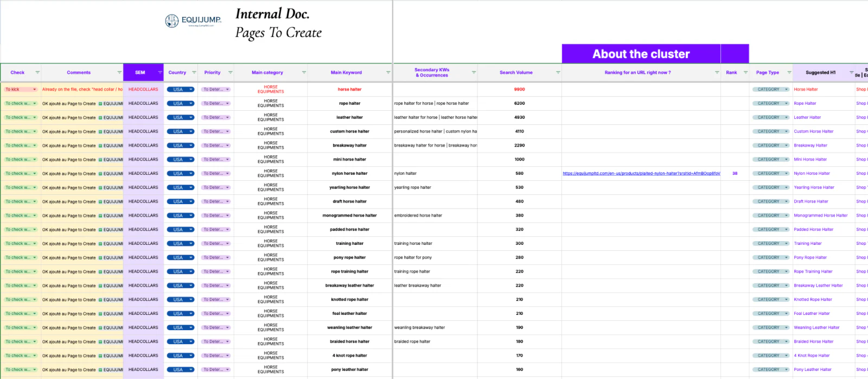Click the 'Custom Horse Halter' suggested H1 cell
This screenshot has height=379, width=868.
824,131
